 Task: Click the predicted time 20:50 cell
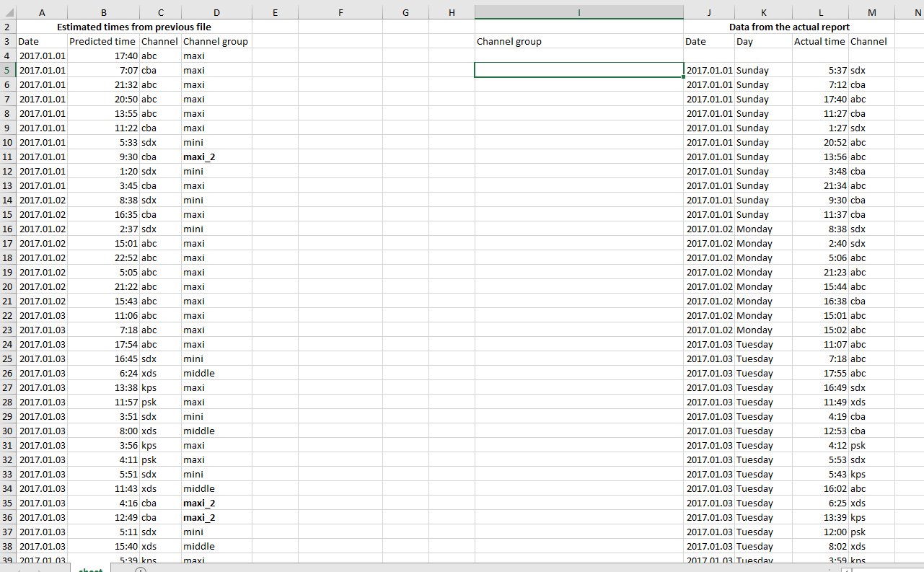tap(104, 99)
